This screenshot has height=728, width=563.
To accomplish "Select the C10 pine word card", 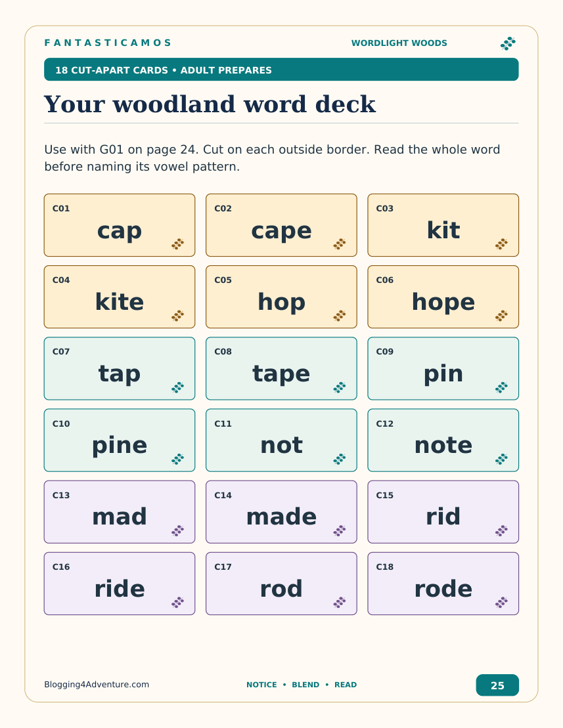I will 120,440.
